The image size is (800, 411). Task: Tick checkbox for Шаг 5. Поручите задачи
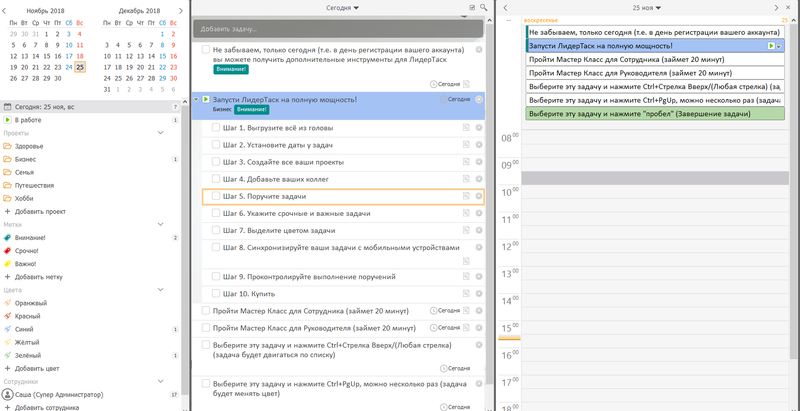[x=215, y=197]
